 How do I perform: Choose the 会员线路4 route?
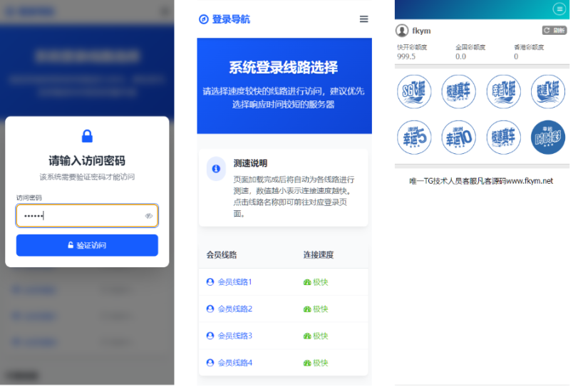234,363
